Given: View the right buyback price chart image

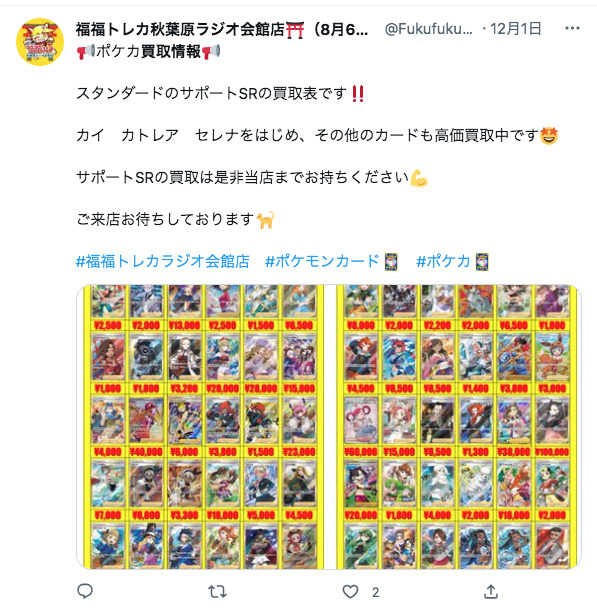Looking at the screenshot, I should click(x=458, y=426).
